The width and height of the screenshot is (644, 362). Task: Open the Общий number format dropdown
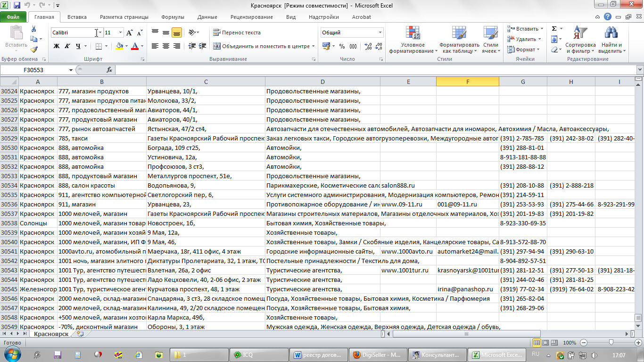pyautogui.click(x=380, y=33)
